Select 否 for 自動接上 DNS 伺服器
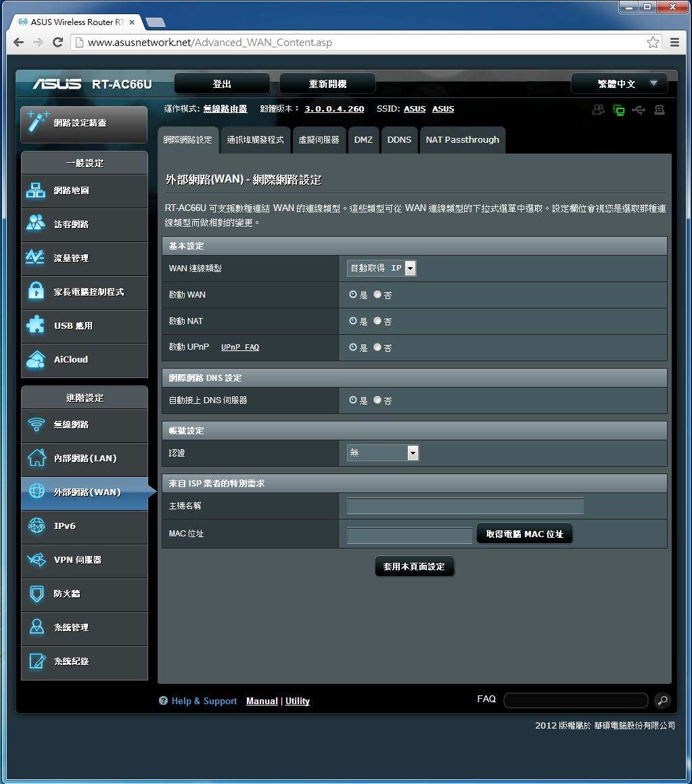Viewport: 692px width, 784px height. (377, 400)
